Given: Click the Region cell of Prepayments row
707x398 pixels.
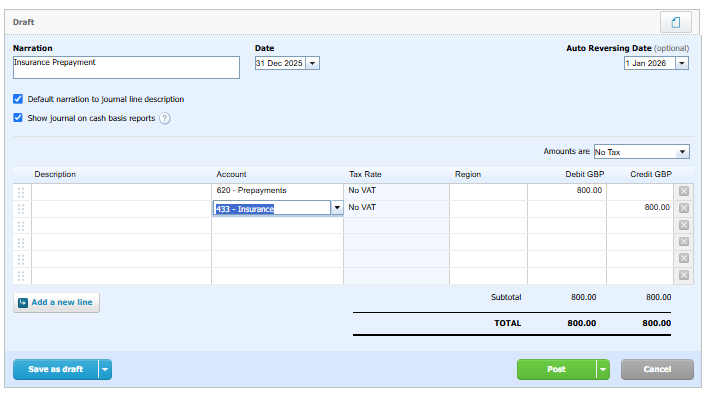Looking at the screenshot, I should pos(488,191).
